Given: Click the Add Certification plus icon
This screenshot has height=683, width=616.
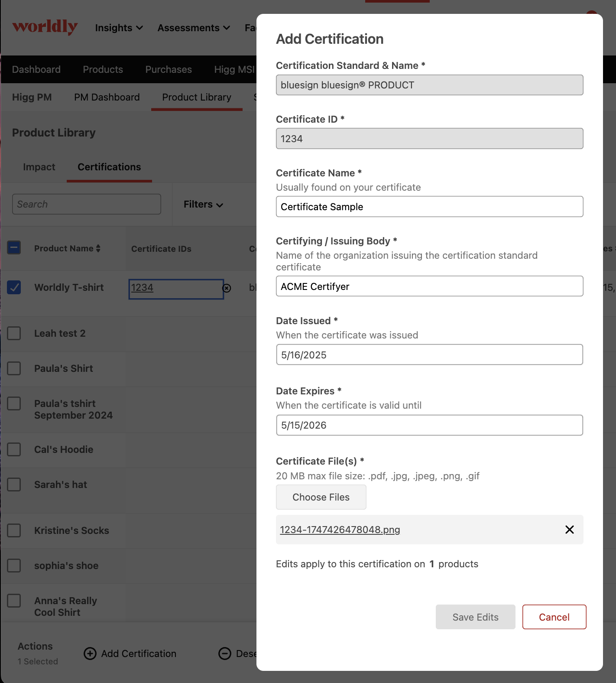Looking at the screenshot, I should 90,654.
